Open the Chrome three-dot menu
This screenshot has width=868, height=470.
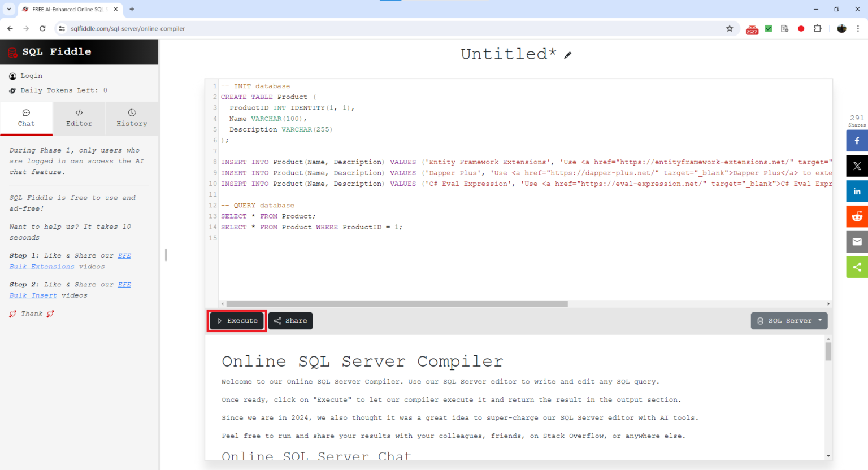(x=858, y=28)
